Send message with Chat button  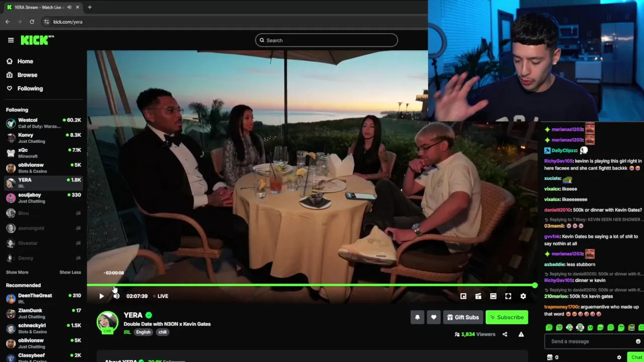tap(636, 357)
